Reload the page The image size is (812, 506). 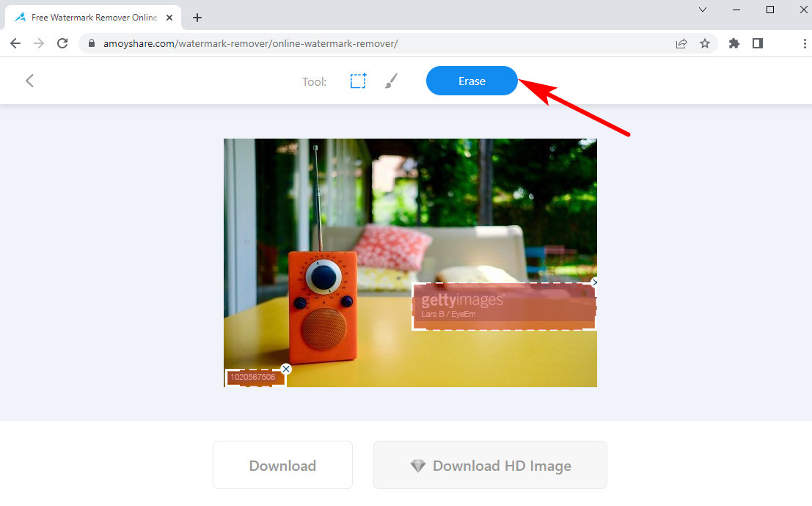(62, 43)
